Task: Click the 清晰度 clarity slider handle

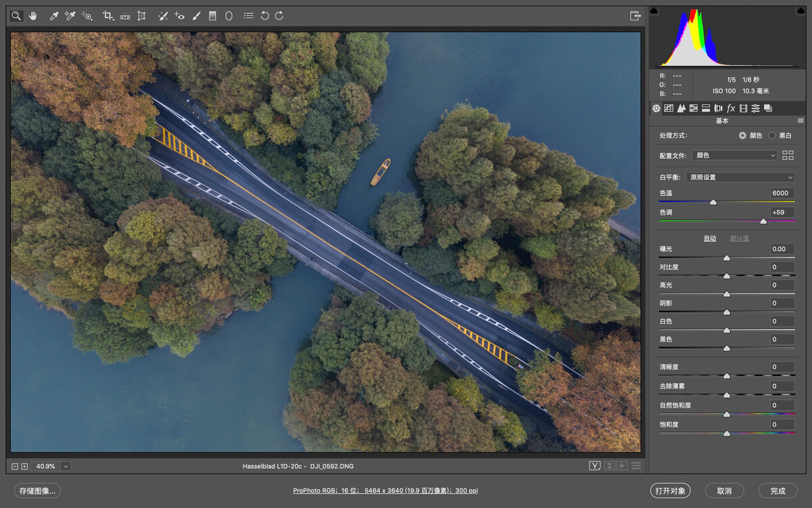Action: (727, 375)
